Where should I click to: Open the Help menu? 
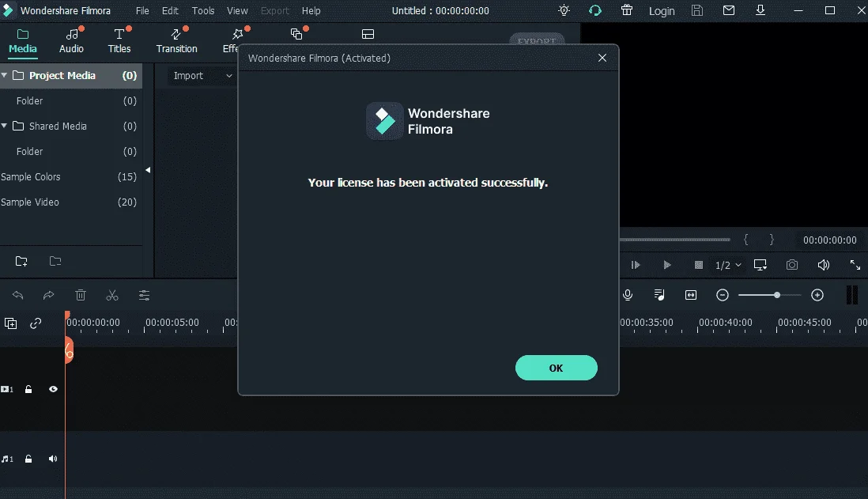pos(311,10)
